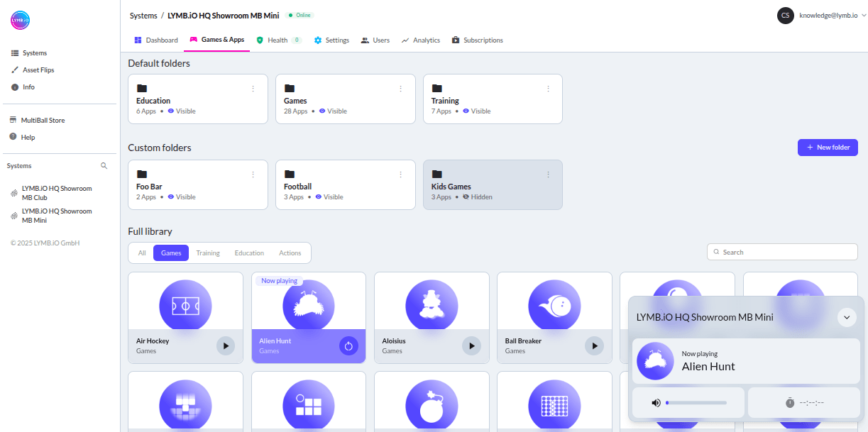This screenshot has height=432, width=868.
Task: Switch to the Dashboard tab
Action: click(156, 40)
